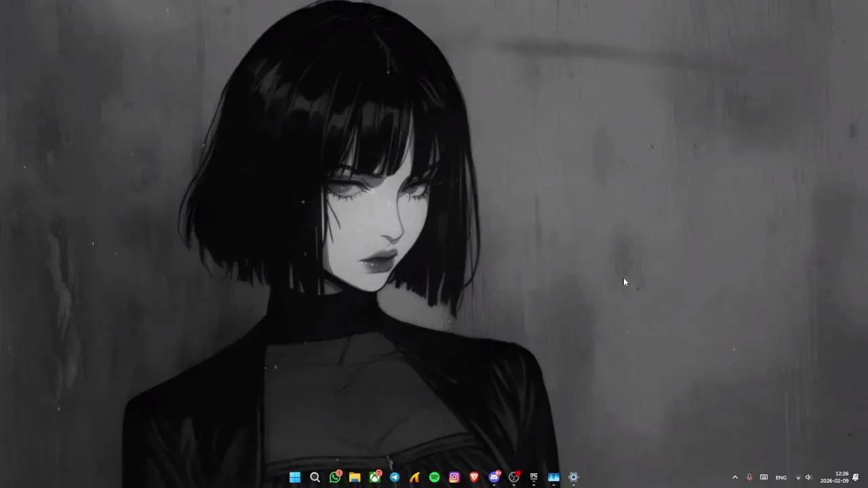Viewport: 868px width, 488px height.
Task: Open calendar from clock 12:26
Action: (x=834, y=477)
